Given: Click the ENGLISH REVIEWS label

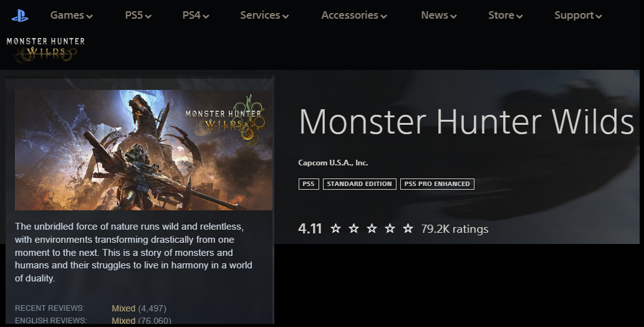Looking at the screenshot, I should point(50,320).
